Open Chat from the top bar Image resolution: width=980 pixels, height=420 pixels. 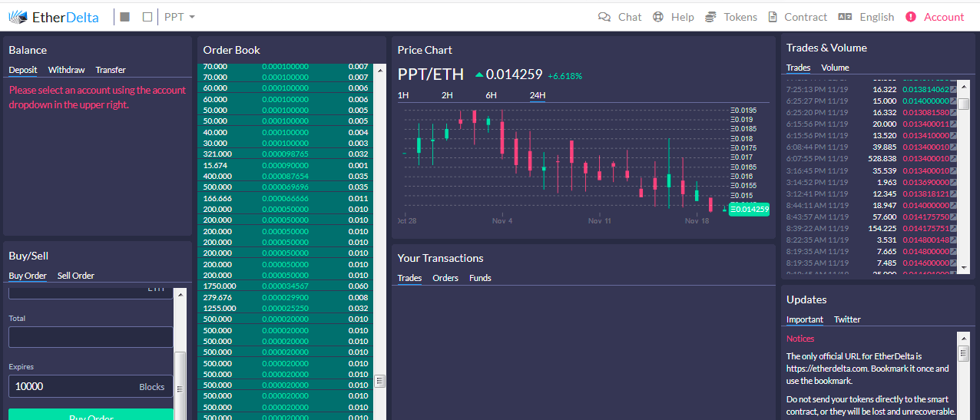[620, 17]
